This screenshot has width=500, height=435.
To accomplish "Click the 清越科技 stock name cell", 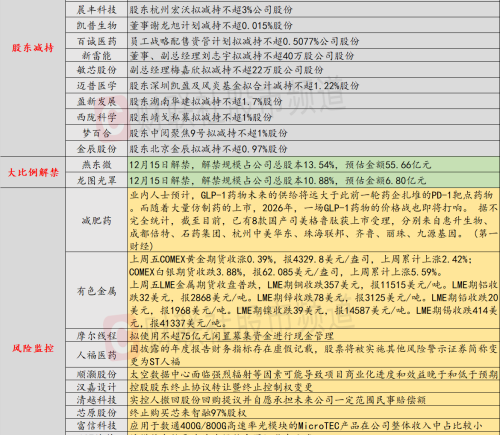I will click(97, 399).
